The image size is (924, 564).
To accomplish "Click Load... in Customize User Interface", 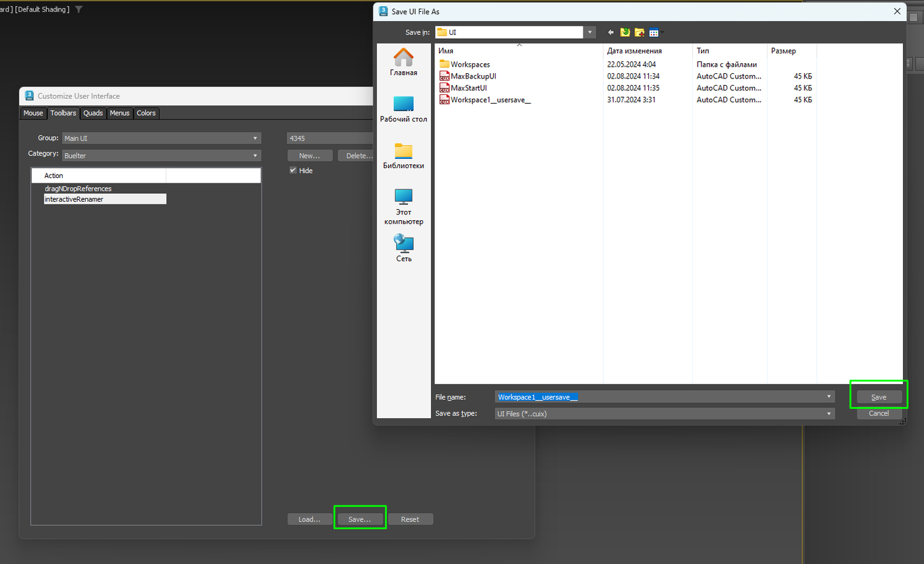I will coord(310,519).
